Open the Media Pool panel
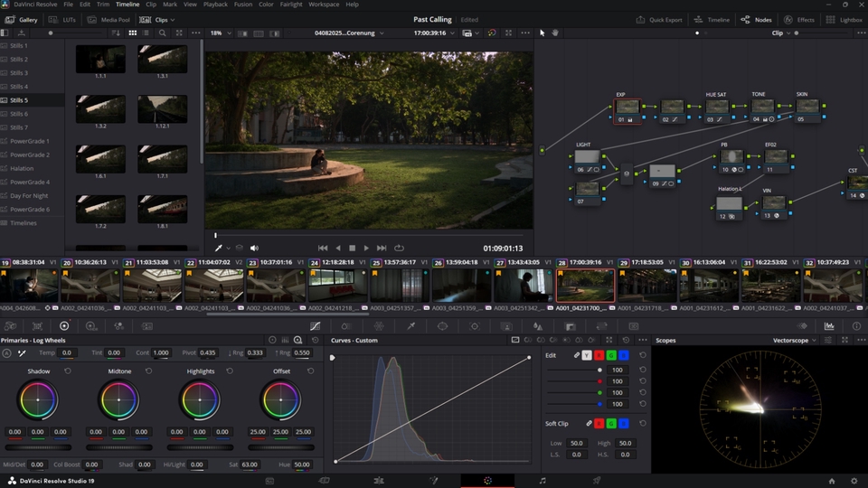The width and height of the screenshot is (868, 488). [108, 19]
